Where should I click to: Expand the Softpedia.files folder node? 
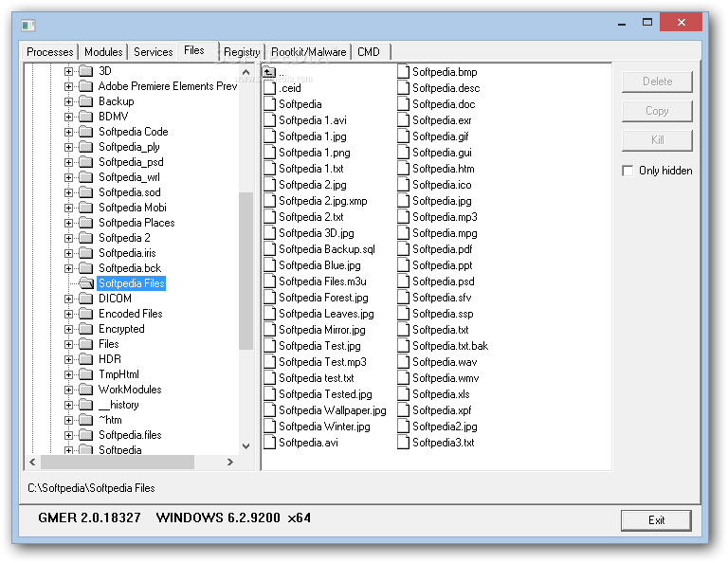[x=68, y=435]
